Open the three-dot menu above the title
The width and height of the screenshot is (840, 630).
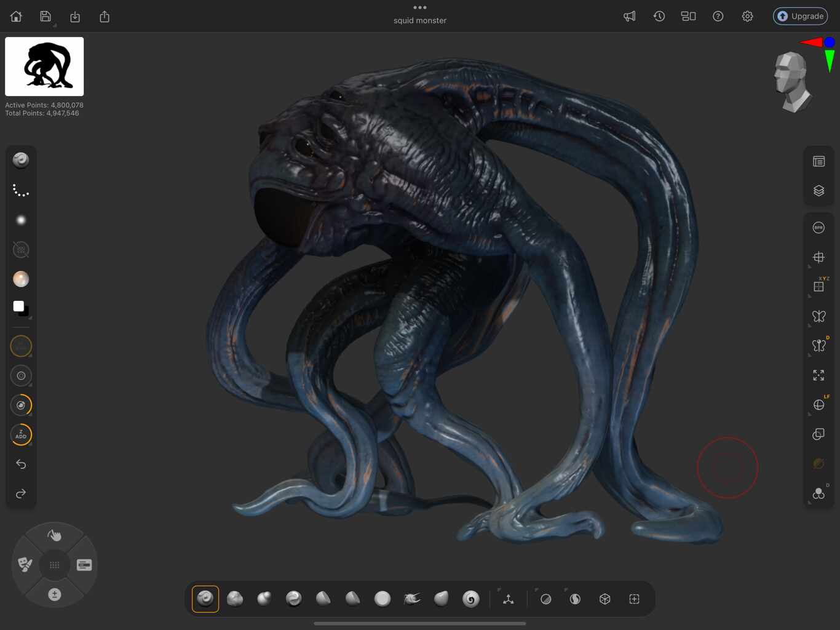click(420, 7)
